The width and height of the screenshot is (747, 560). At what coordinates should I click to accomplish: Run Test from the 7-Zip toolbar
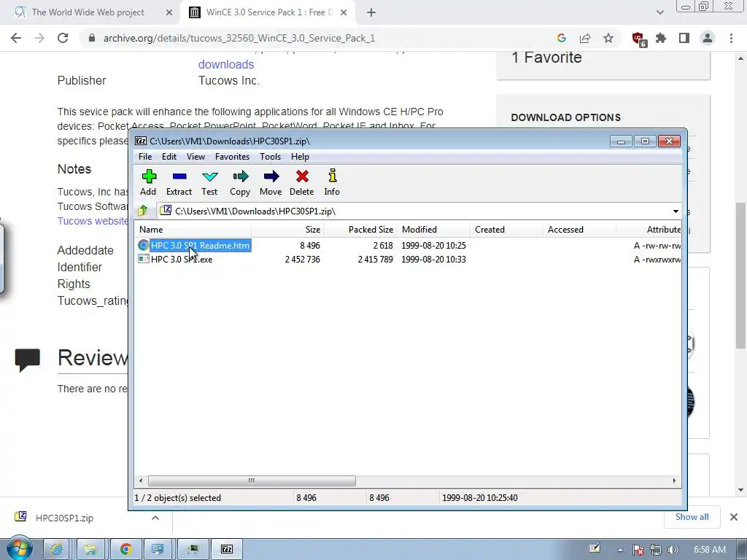tap(209, 182)
